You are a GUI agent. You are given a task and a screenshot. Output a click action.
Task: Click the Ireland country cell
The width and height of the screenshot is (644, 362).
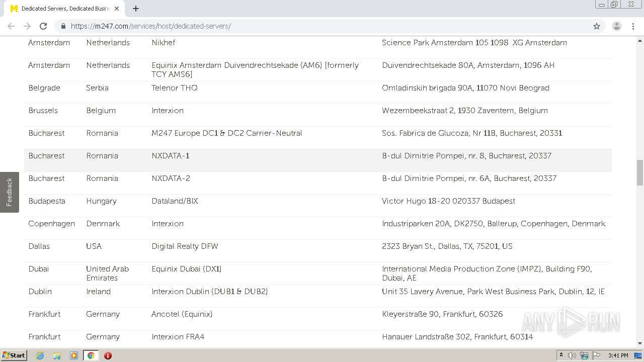[x=98, y=292]
